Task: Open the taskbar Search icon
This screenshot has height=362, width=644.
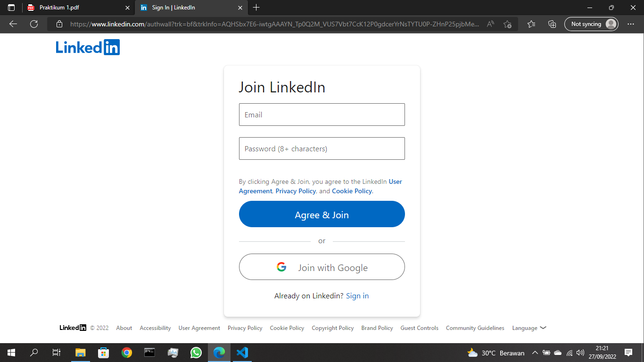Action: [34, 353]
